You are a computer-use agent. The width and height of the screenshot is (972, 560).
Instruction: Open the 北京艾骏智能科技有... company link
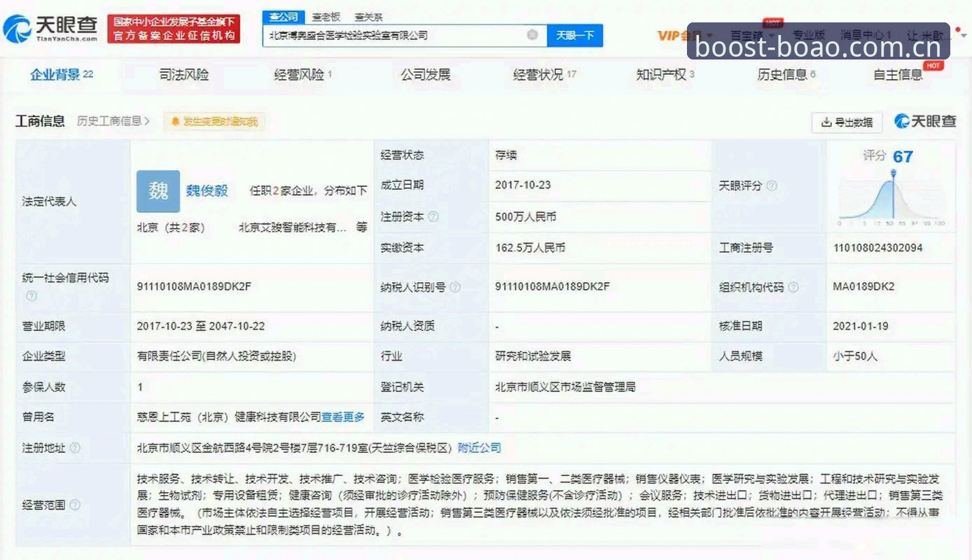click(292, 227)
